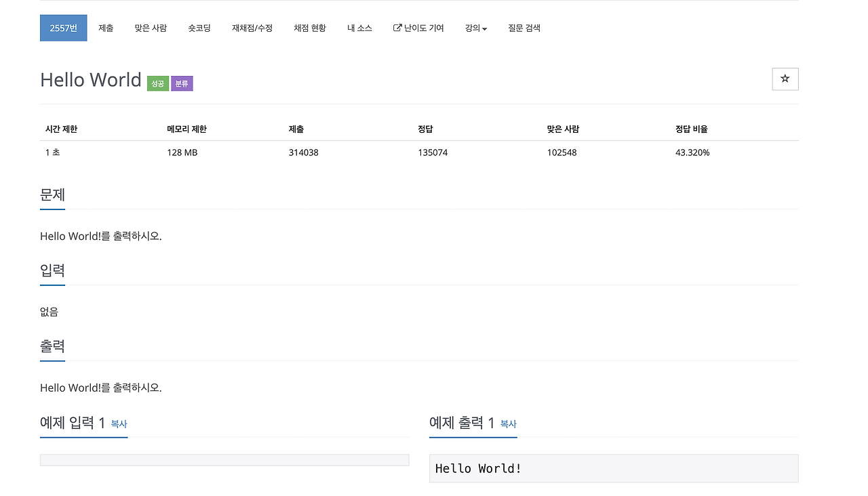Bookmark the problem using the star icon
Image resolution: width=868 pixels, height=496 pixels.
coord(785,79)
